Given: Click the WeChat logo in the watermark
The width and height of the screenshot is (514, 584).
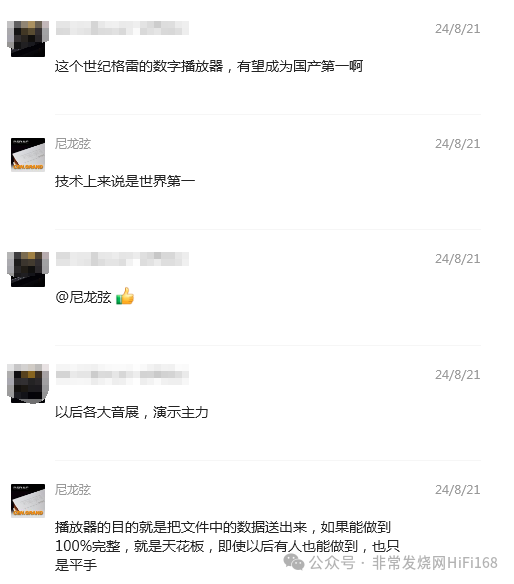Looking at the screenshot, I should pos(294,562).
